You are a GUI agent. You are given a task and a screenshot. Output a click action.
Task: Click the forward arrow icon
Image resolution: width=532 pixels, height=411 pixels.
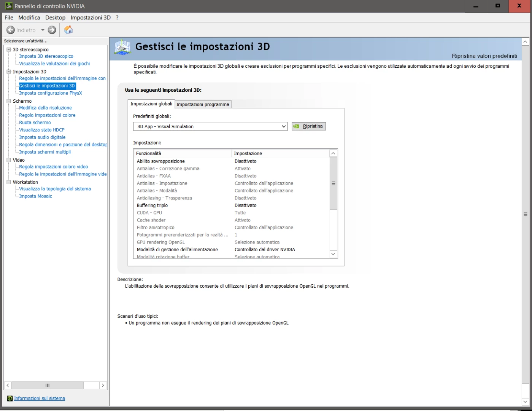tap(52, 30)
